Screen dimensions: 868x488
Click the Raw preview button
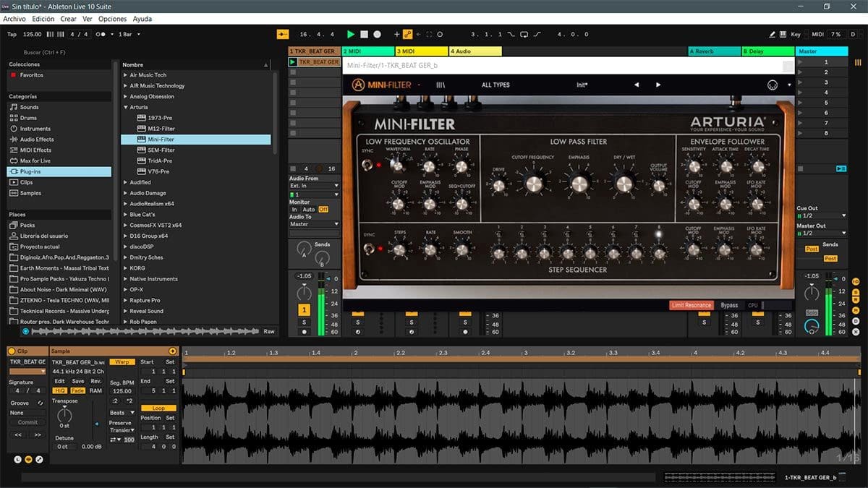[x=269, y=331]
